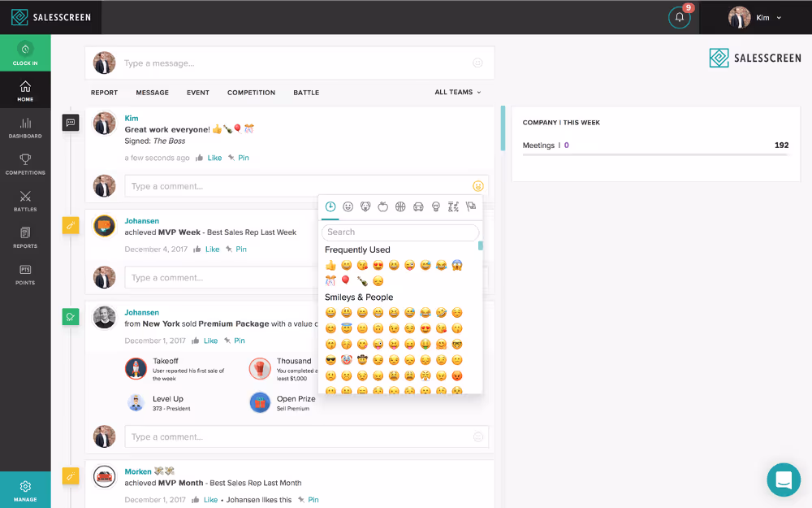Select the Message feed tab
The width and height of the screenshot is (812, 508).
pos(153,93)
